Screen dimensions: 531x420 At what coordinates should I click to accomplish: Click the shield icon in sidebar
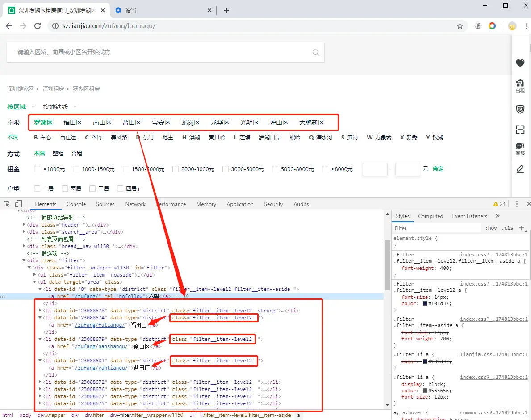coord(520,109)
